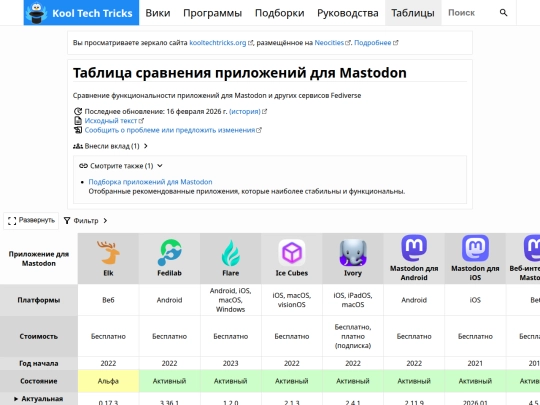The image size is (540, 405).
Task: Click the Fedilab column title
Action: point(169,273)
